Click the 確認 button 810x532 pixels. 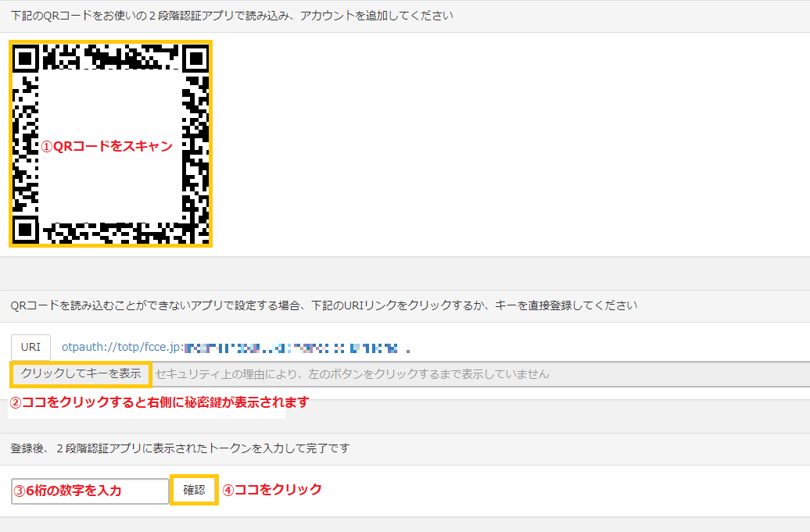[x=194, y=490]
